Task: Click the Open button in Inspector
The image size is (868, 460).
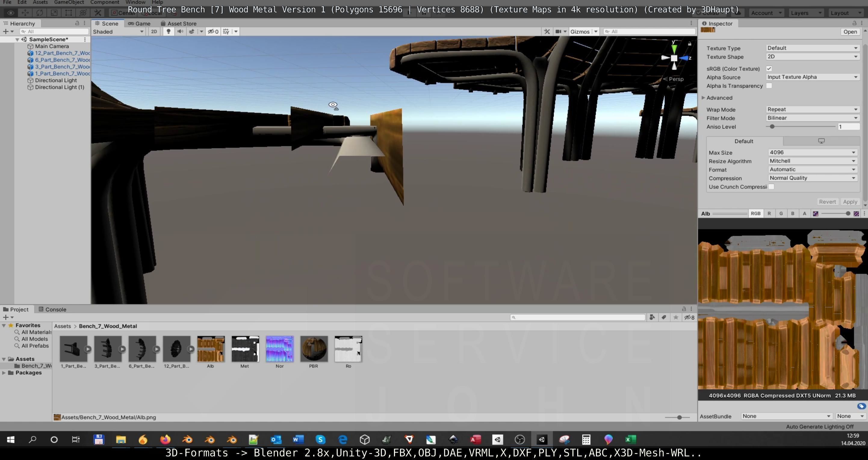Action: [850, 32]
